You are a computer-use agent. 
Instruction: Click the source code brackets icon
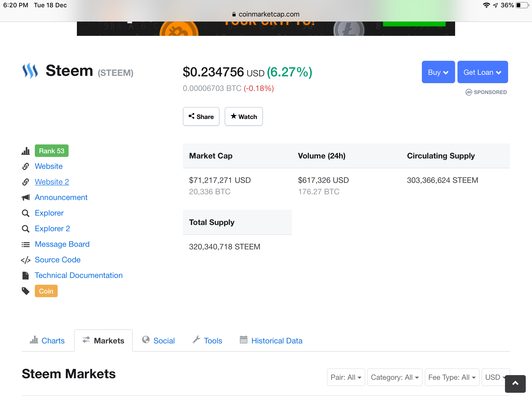point(25,260)
